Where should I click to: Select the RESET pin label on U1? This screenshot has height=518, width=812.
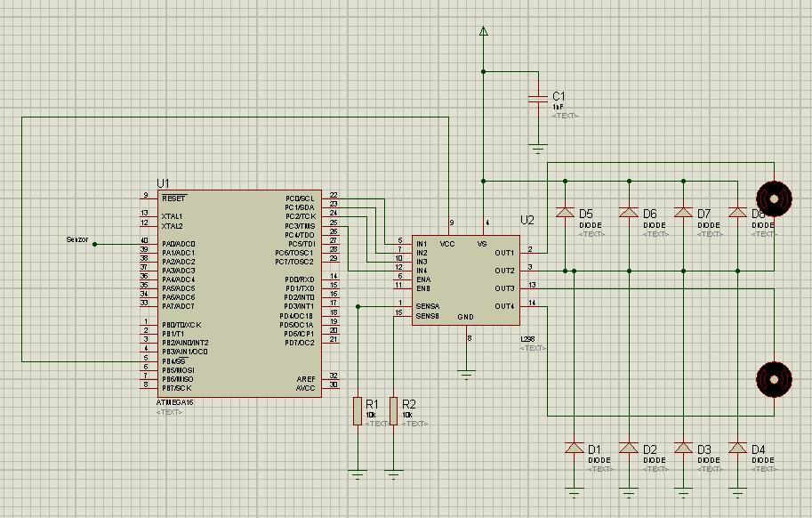(x=173, y=198)
